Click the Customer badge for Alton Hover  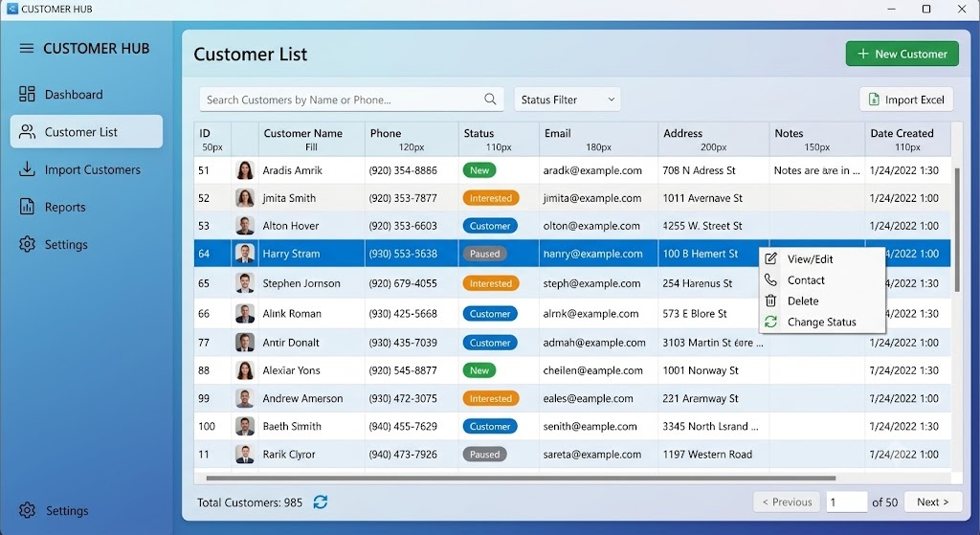(490, 226)
